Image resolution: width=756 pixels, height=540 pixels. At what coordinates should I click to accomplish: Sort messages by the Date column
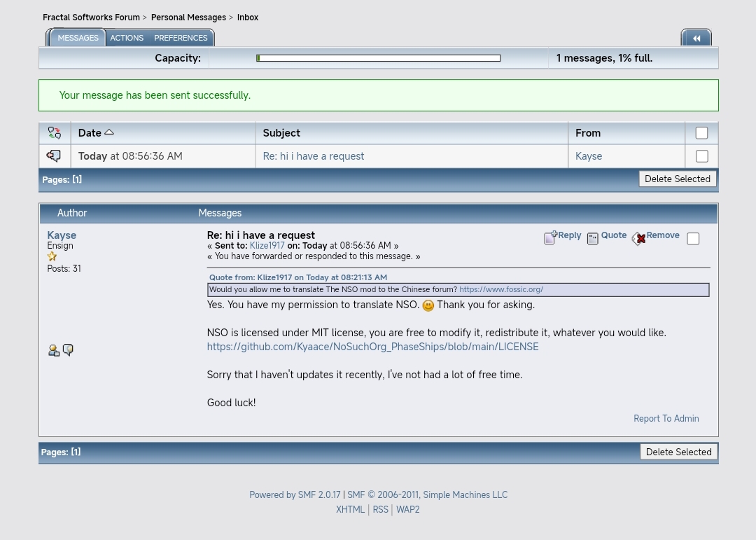point(90,133)
